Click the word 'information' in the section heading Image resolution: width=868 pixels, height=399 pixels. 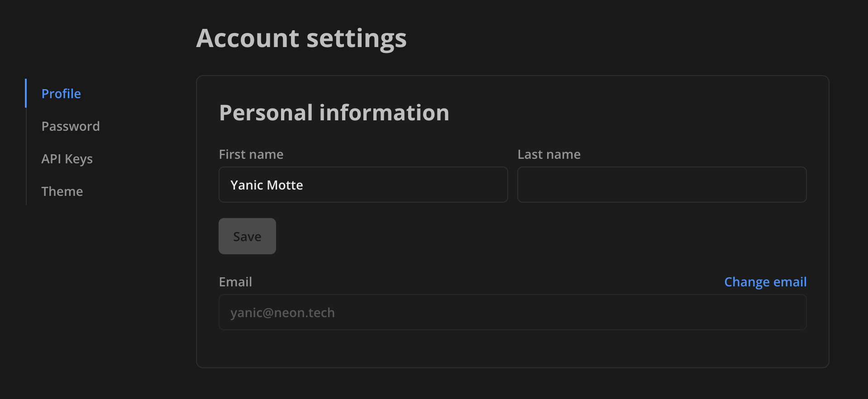(x=384, y=113)
